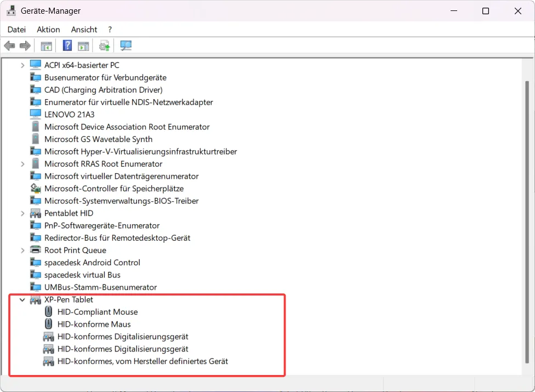The image size is (535, 392).
Task: Select Enumerator für virtuelle NDIS-Netzwerkadapter
Action: tap(129, 102)
